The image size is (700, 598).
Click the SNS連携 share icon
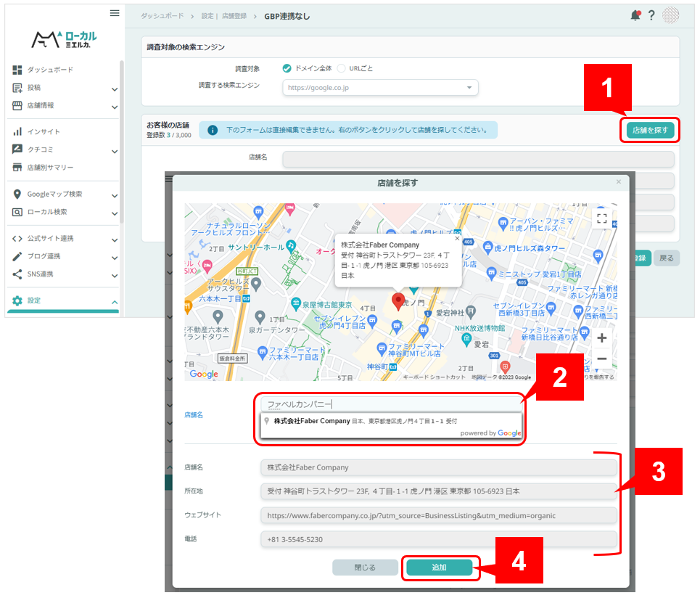click(17, 274)
